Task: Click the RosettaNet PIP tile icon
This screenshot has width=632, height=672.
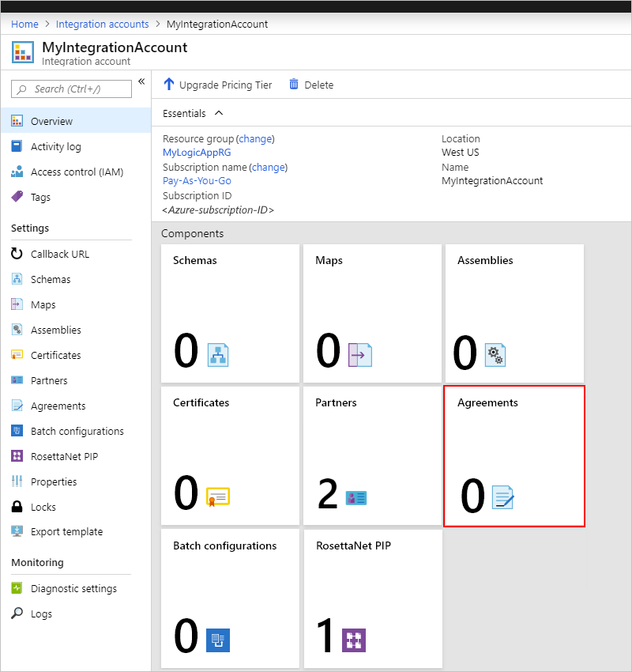Action: (x=354, y=640)
